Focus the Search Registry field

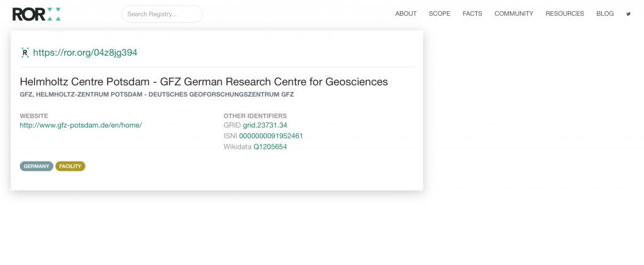162,14
